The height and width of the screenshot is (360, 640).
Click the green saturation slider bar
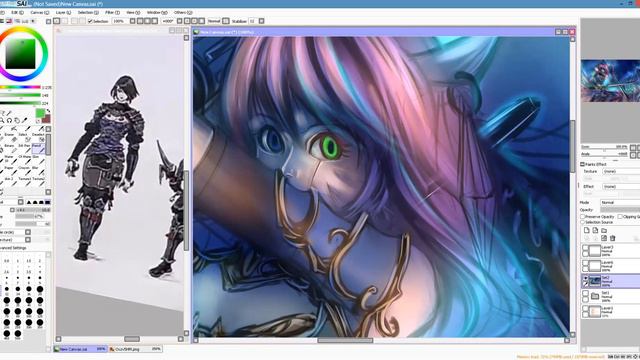[20, 95]
